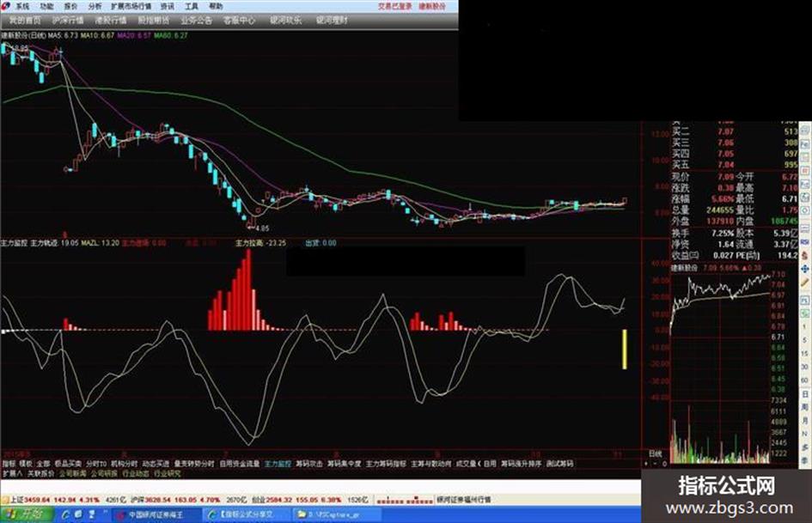Switch to 港股行情 tab
The image size is (812, 523).
click(x=111, y=21)
